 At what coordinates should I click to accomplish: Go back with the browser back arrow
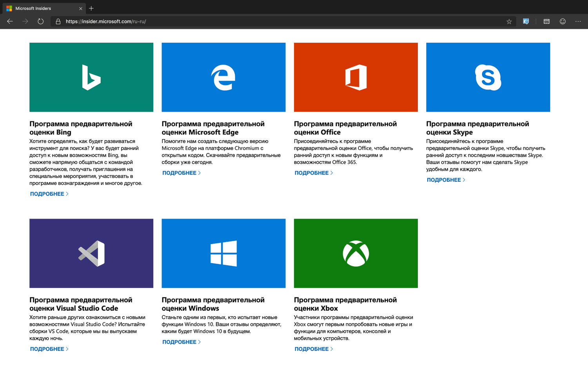coord(10,22)
